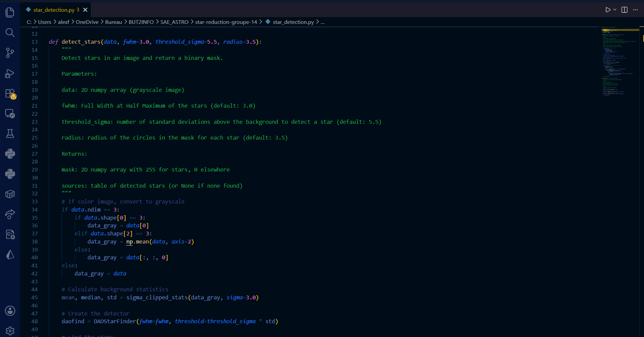Open the Manage gear icon
Image resolution: width=644 pixels, height=337 pixels.
coord(10,331)
